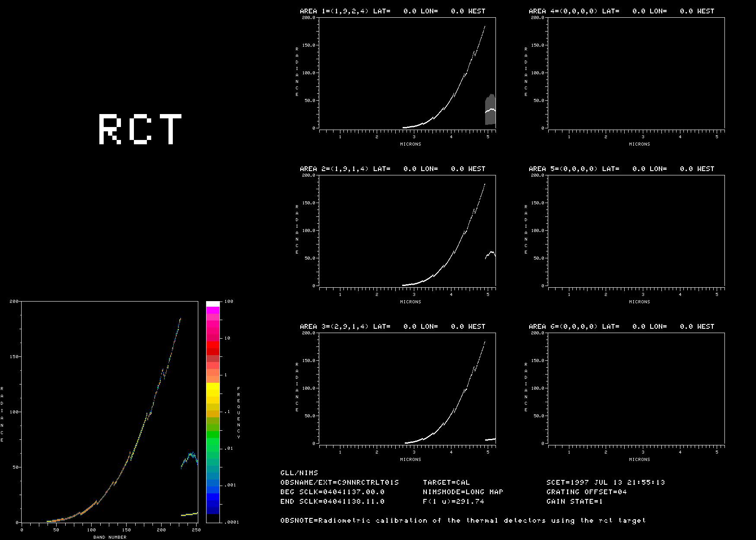Open the empty AREA 4 radiance plot
This screenshot has height=540, width=756.
coord(636,73)
